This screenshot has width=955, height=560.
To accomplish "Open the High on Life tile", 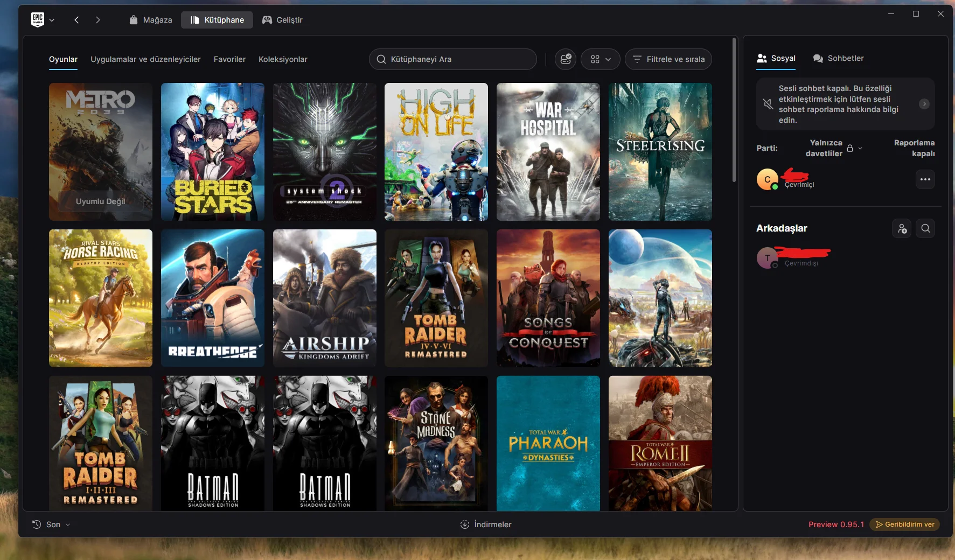I will [x=436, y=152].
